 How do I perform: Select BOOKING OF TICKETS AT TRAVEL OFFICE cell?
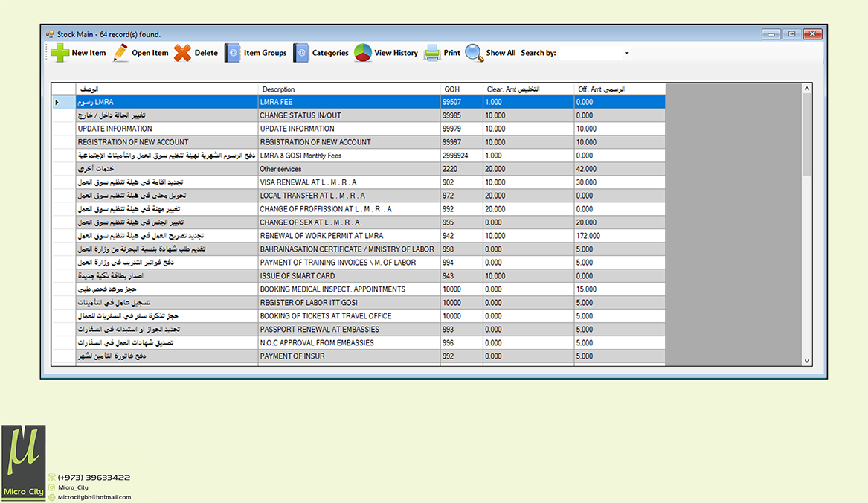(350, 316)
